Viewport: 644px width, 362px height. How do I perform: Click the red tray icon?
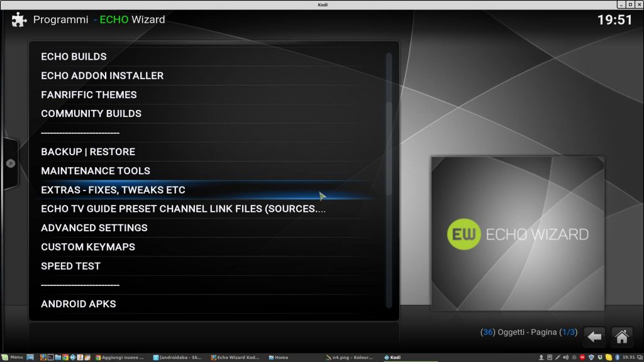click(582, 358)
